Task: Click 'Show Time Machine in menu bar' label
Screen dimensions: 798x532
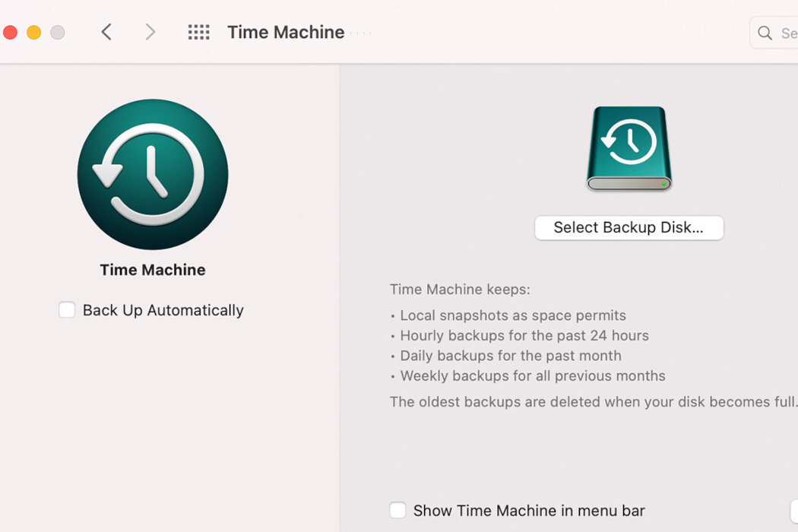Action: point(529,510)
